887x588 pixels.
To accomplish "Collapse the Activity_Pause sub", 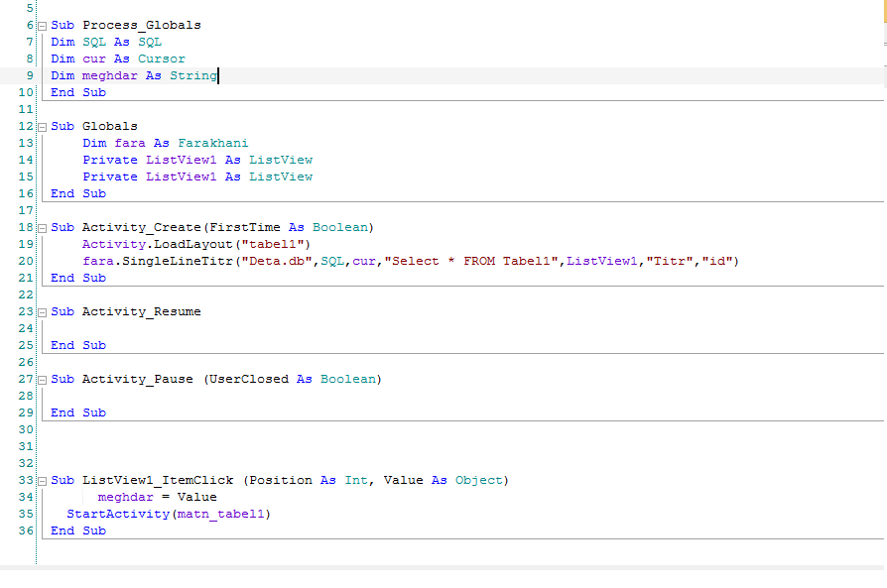I will (x=42, y=379).
